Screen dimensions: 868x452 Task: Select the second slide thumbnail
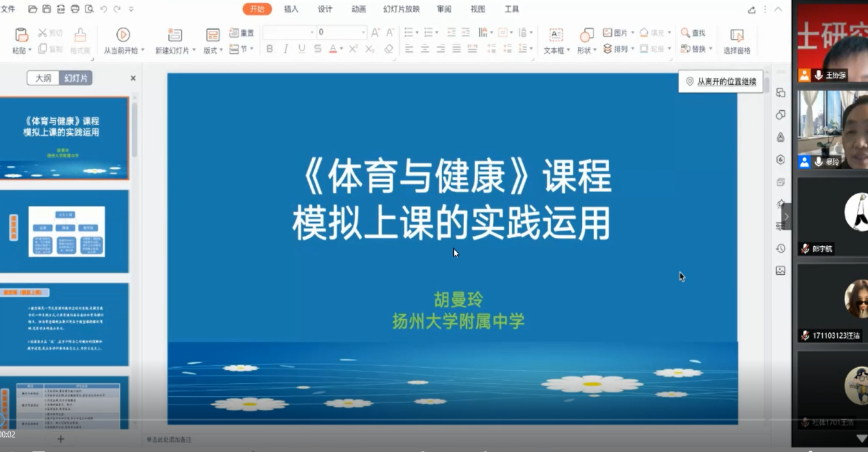65,231
